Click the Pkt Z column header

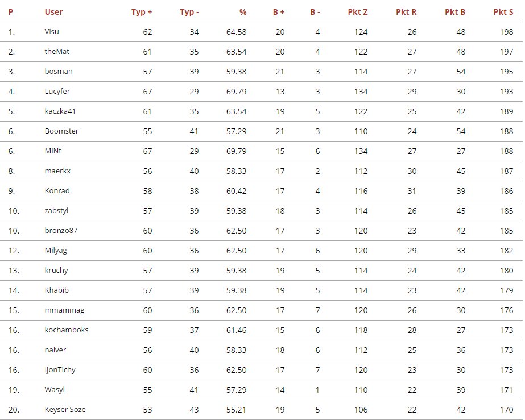pyautogui.click(x=358, y=12)
